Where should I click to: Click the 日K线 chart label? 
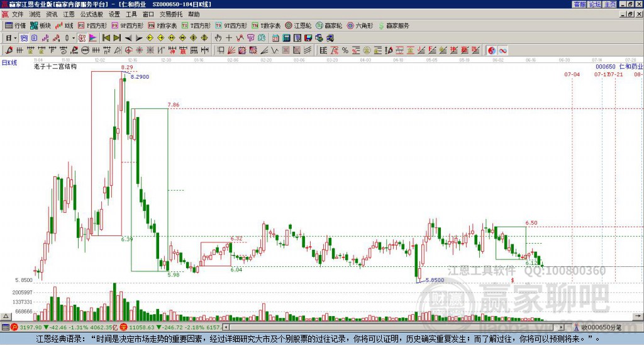point(9,62)
